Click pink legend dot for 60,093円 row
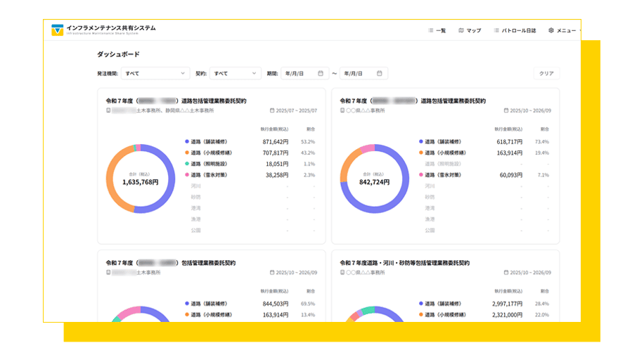644x362 pixels. pyautogui.click(x=421, y=175)
